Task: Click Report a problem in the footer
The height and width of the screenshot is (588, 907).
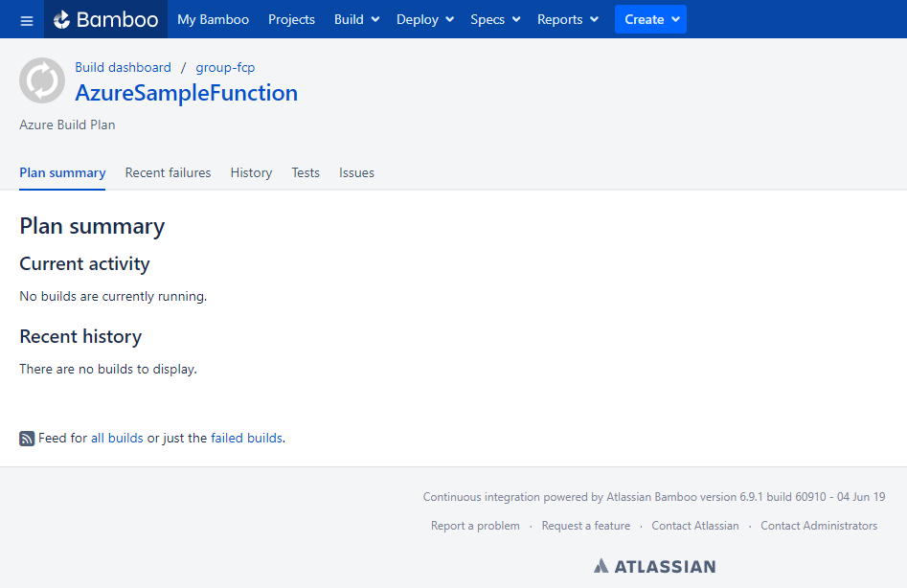Action: (476, 525)
